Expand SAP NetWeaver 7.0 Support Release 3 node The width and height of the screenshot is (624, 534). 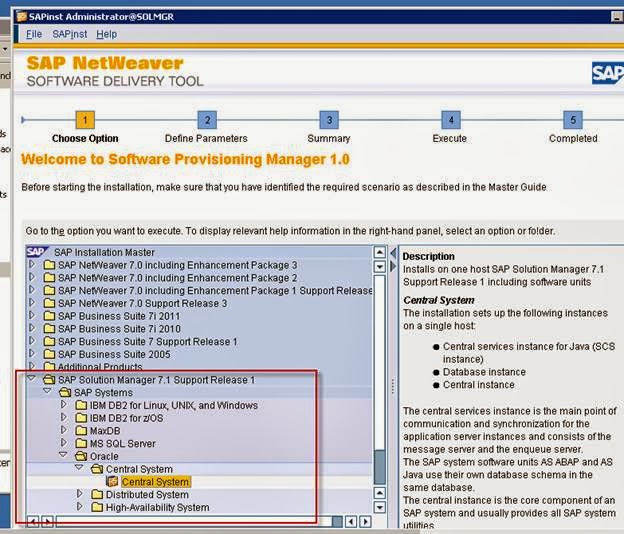32,302
